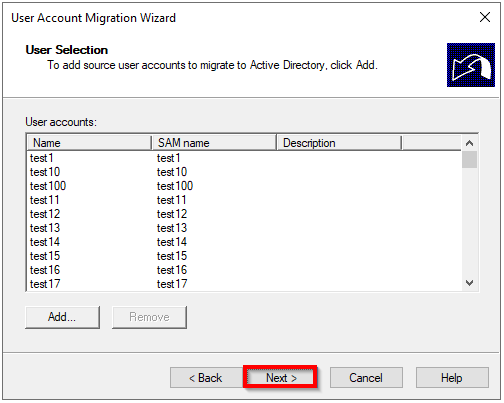This screenshot has width=504, height=403.
Task: Sort by the SAM name column header
Action: (214, 143)
